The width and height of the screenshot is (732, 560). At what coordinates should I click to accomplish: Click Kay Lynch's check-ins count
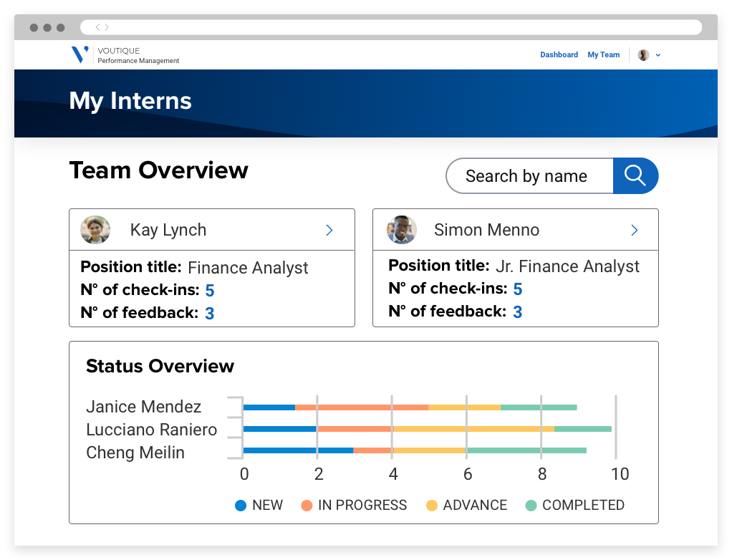[x=210, y=290]
